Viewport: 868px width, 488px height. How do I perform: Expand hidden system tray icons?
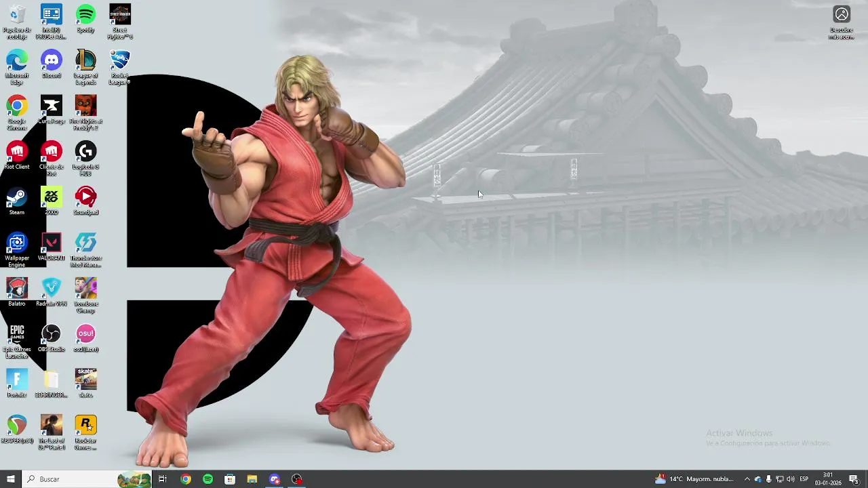tap(747, 479)
